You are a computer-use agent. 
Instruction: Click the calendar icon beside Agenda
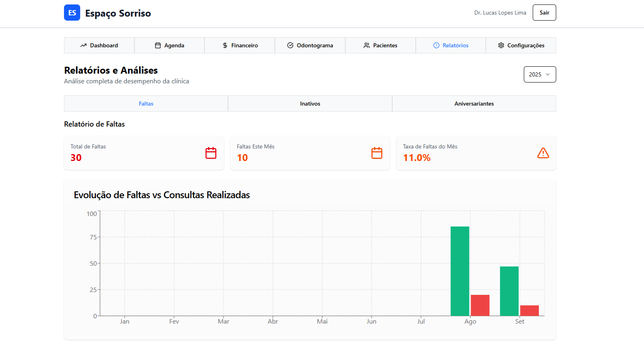pos(158,45)
